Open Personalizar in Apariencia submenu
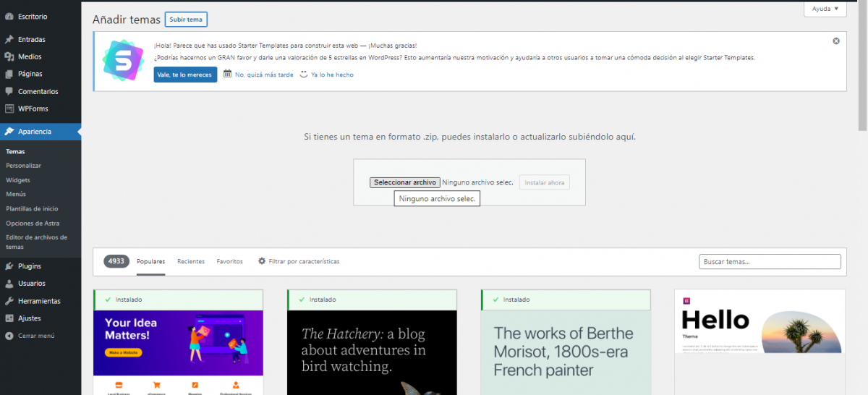This screenshot has height=395, width=868. tap(23, 166)
